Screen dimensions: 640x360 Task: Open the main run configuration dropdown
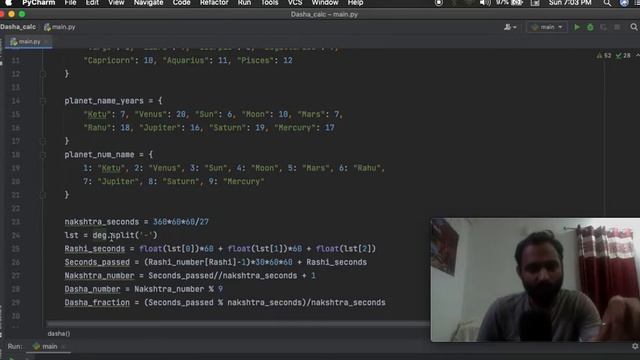547,27
